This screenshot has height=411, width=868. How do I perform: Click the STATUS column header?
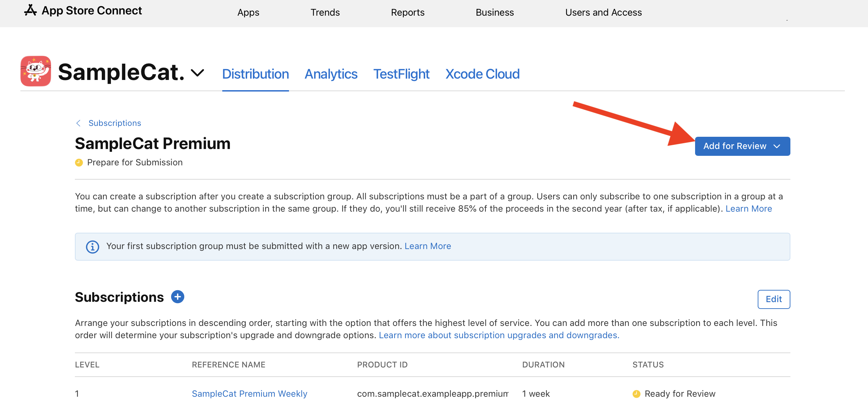pyautogui.click(x=648, y=365)
